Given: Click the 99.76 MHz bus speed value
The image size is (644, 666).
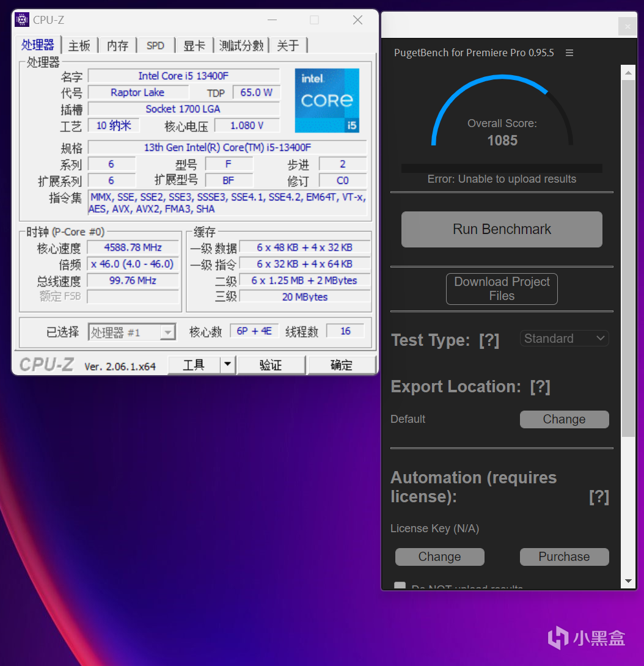Looking at the screenshot, I should coord(133,280).
